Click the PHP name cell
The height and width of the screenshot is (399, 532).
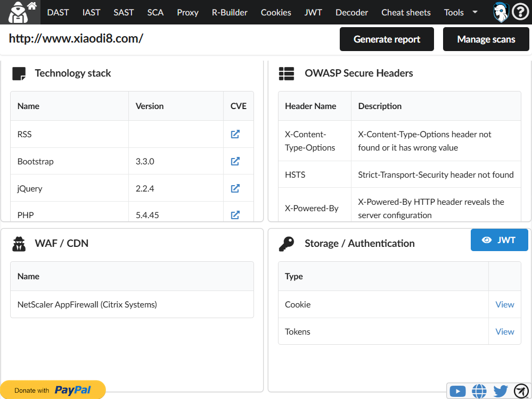coord(69,212)
